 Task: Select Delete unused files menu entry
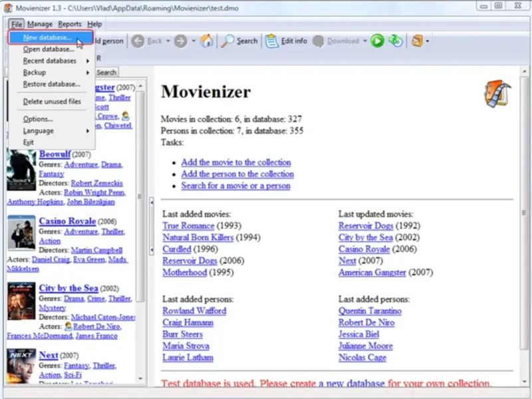[x=52, y=102]
